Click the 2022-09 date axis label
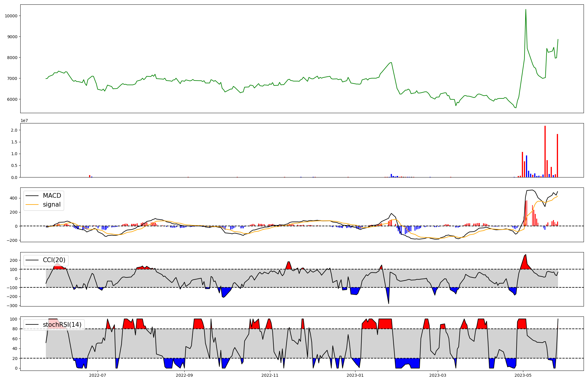The width and height of the screenshot is (588, 382). pos(184,375)
